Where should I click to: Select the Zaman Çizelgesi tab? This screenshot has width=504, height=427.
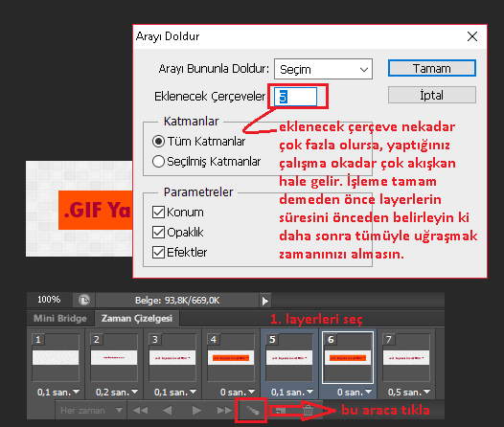(137, 318)
